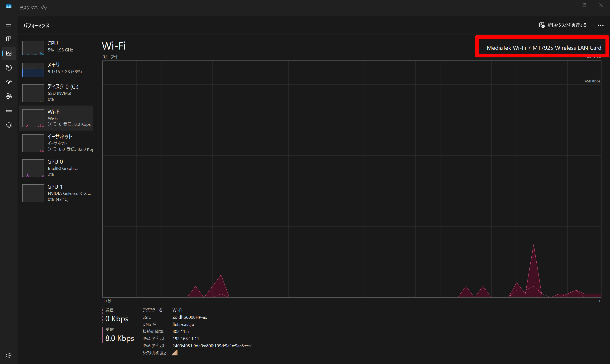Viewport: 610px width, 364px height.
Task: Open Startup apps page icon
Action: [x=9, y=82]
